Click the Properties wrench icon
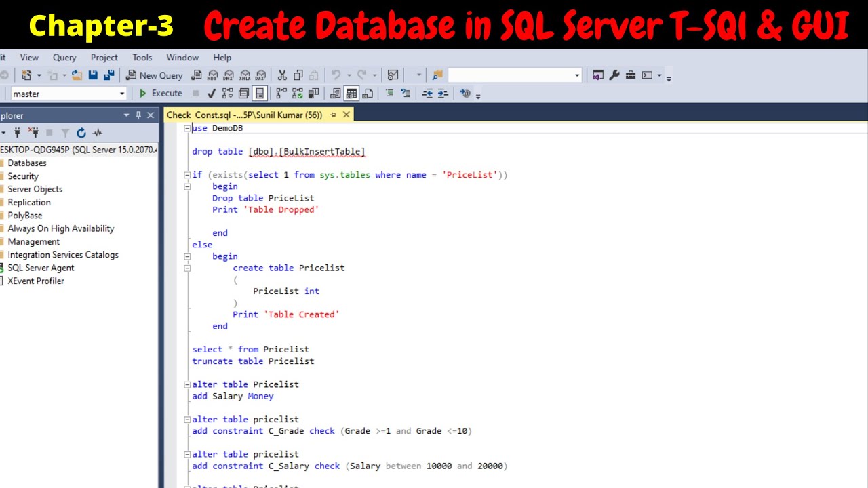The height and width of the screenshot is (488, 868). (x=614, y=75)
